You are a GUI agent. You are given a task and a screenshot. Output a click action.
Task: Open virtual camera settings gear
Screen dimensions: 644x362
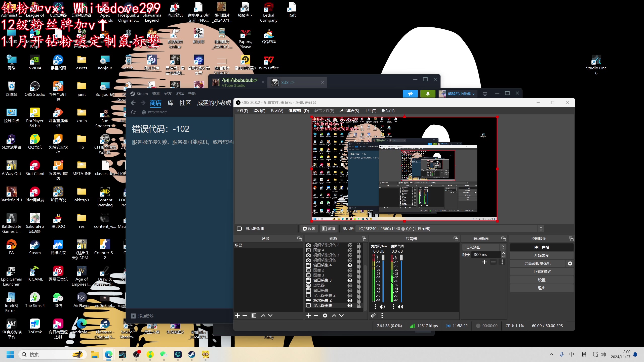coord(570,263)
